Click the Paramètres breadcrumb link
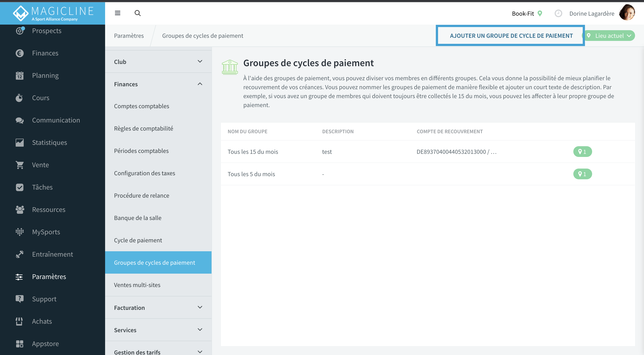Screen dimensions: 644x355 coord(129,36)
